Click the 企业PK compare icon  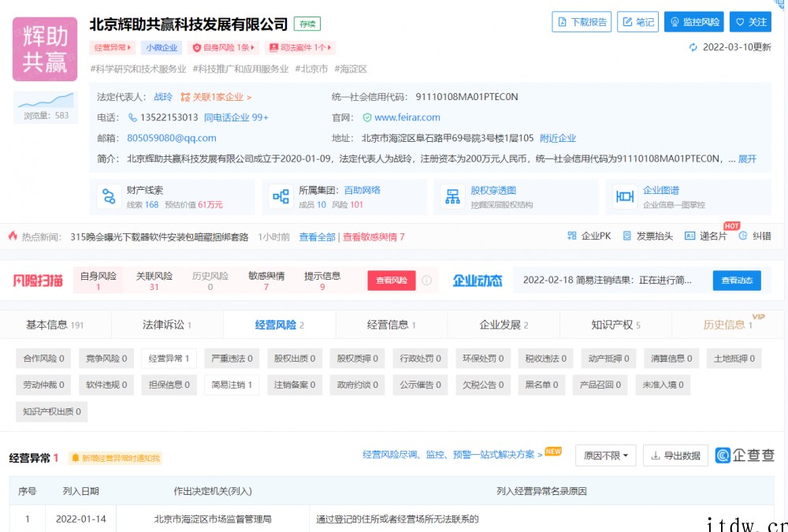pyautogui.click(x=572, y=236)
